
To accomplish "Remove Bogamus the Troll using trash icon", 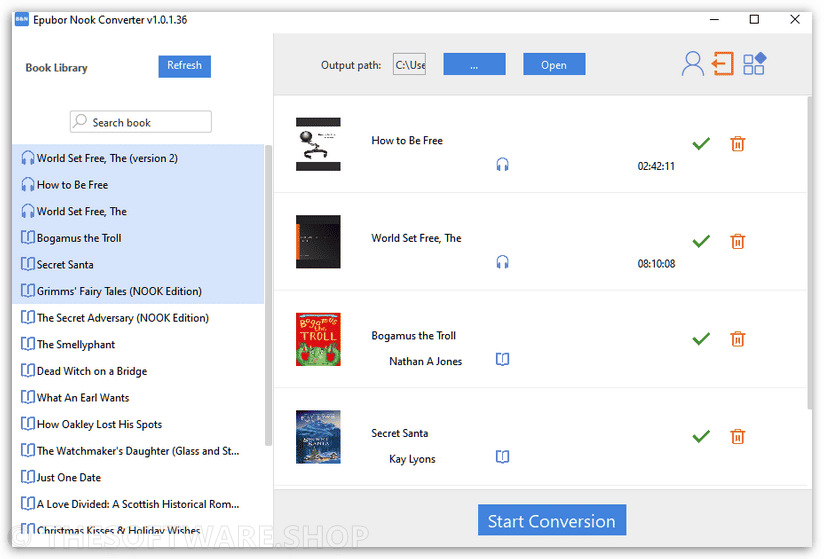I will (x=737, y=339).
